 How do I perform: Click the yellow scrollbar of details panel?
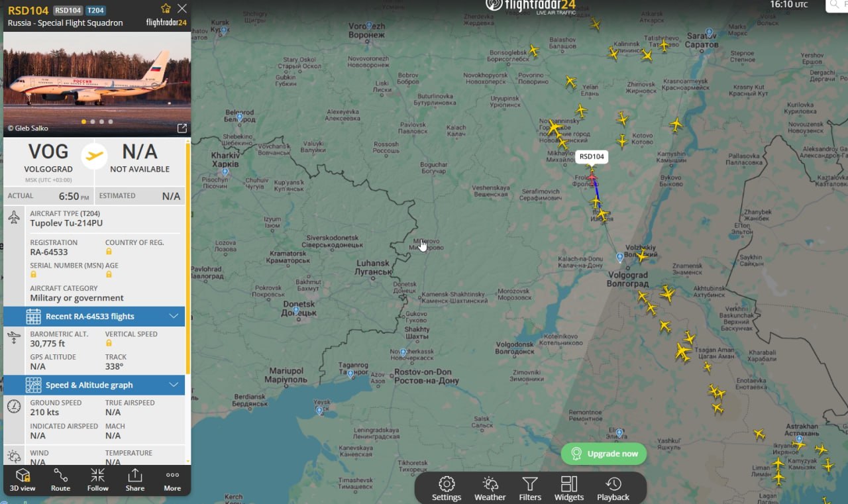point(188,258)
